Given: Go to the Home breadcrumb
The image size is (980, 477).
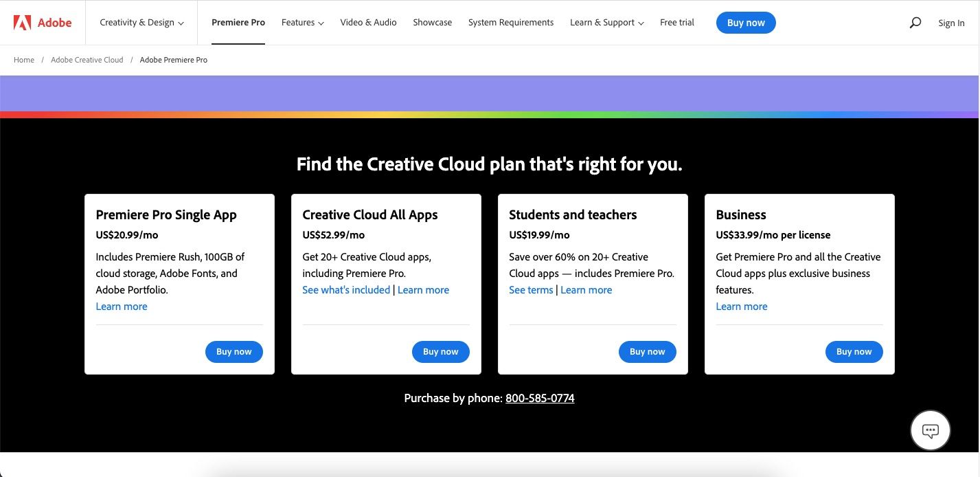Looking at the screenshot, I should 24,60.
